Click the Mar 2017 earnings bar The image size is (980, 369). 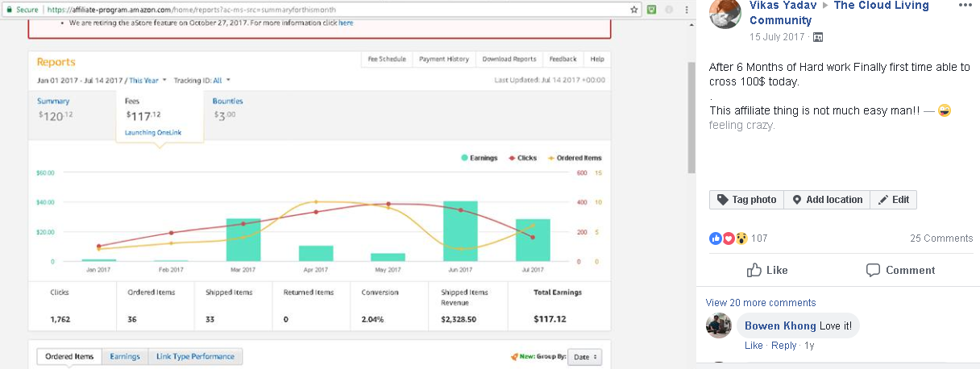point(243,240)
